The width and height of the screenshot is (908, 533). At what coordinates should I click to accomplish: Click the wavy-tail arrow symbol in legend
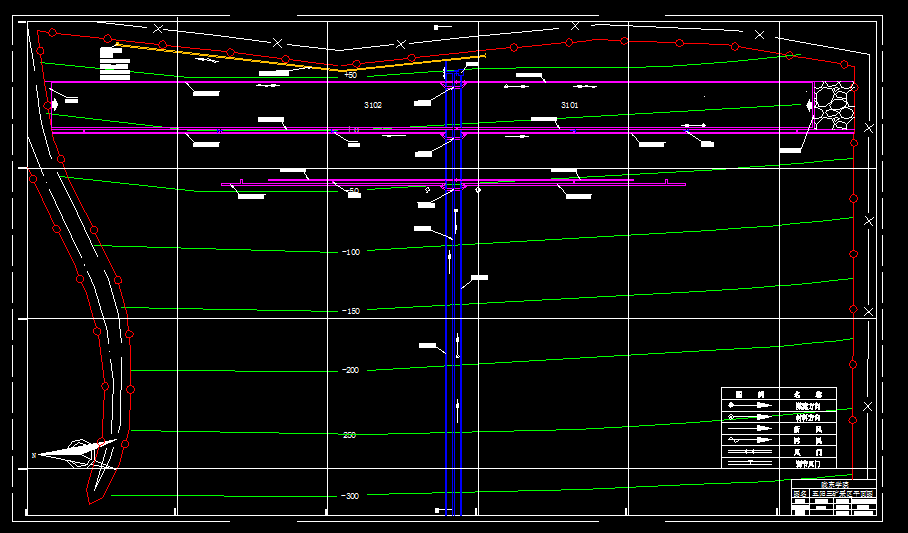(x=750, y=440)
